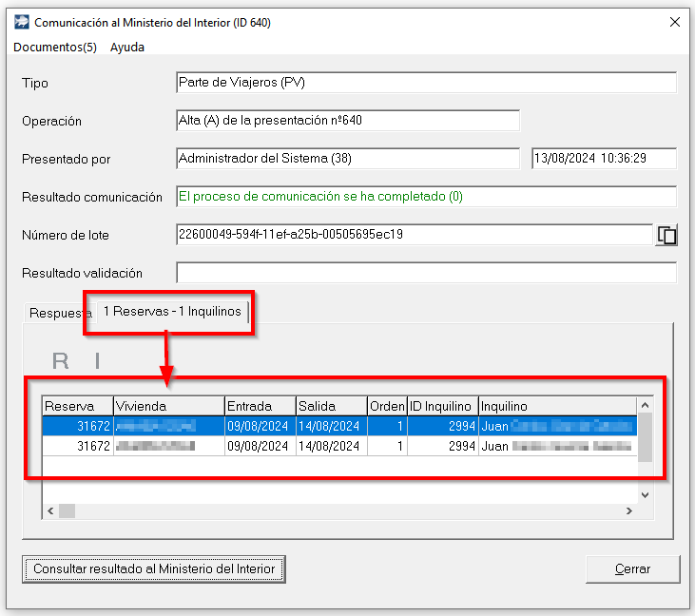
Task: Click the R toolbar icon
Action: (61, 360)
